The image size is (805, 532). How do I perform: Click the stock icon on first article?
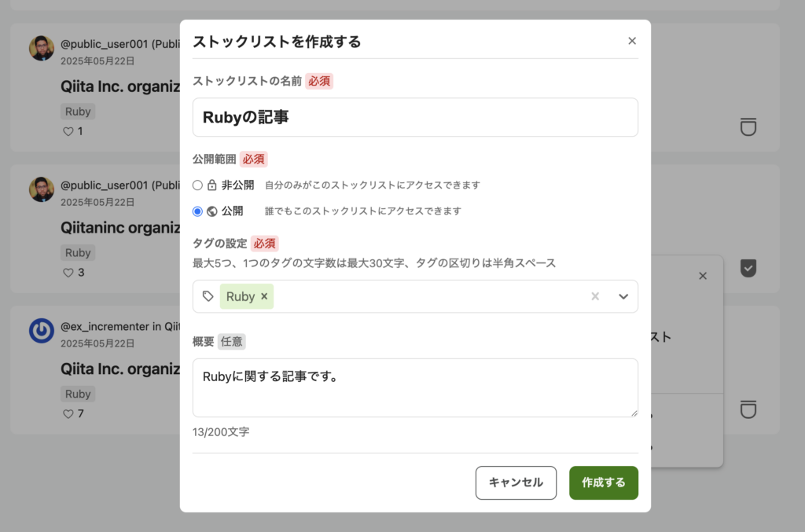coord(748,127)
